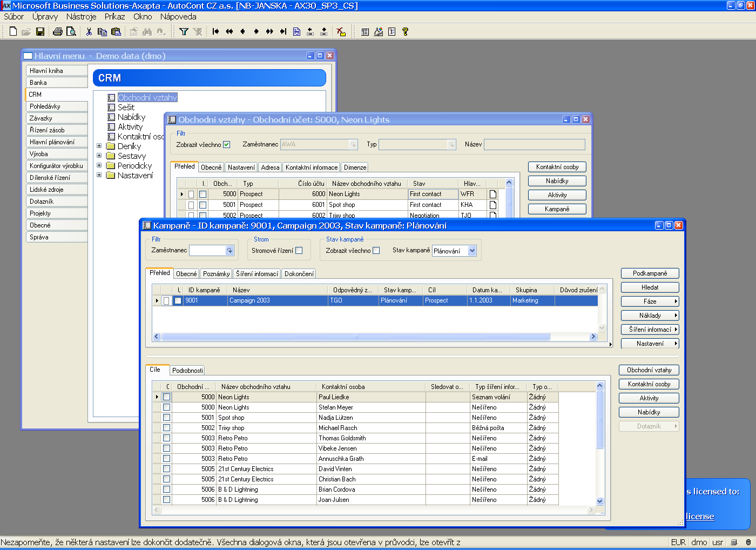The height and width of the screenshot is (550, 756).
Task: Go to the previous record
Action: tap(243, 31)
